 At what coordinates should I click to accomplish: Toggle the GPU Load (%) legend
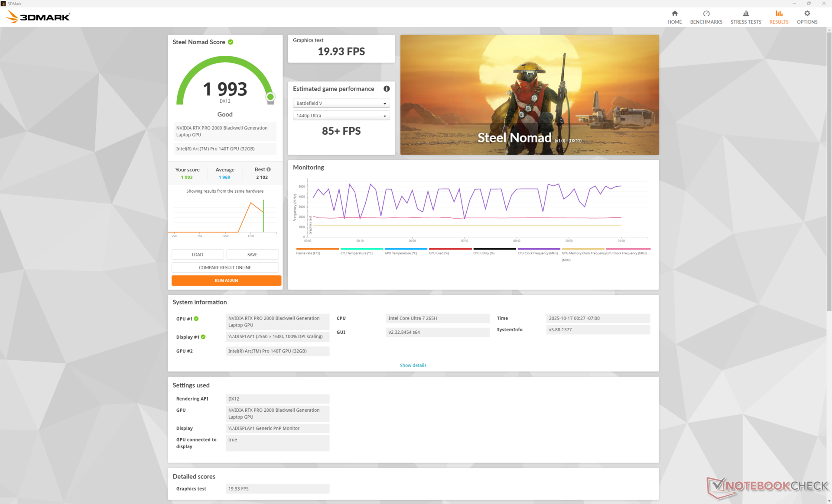(439, 253)
